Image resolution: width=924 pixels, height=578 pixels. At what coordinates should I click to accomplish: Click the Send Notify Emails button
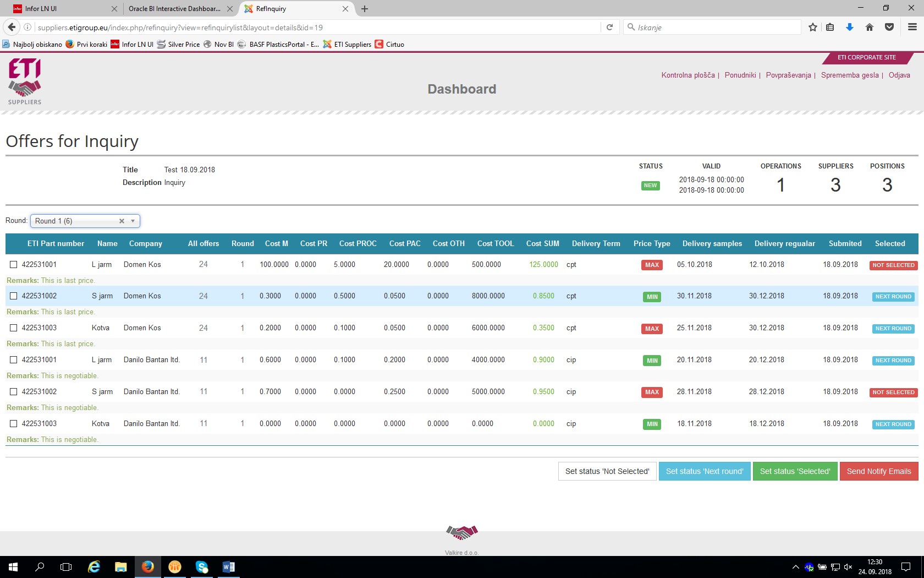pos(878,471)
